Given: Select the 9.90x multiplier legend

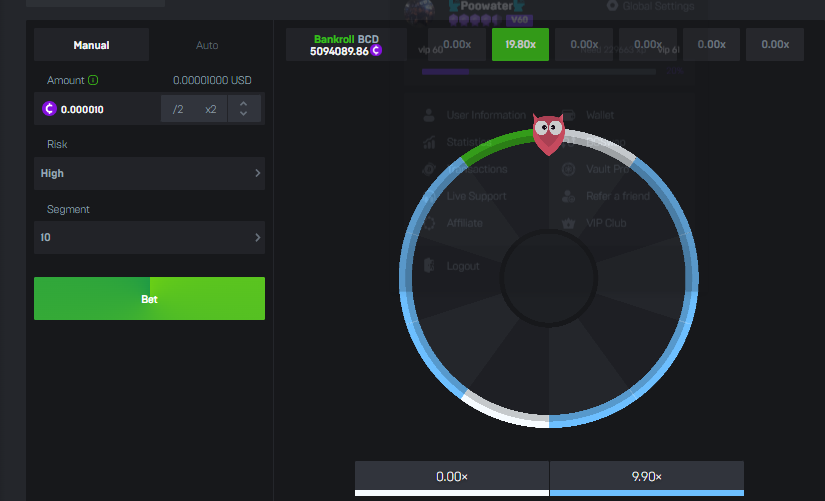Looking at the screenshot, I should point(646,477).
